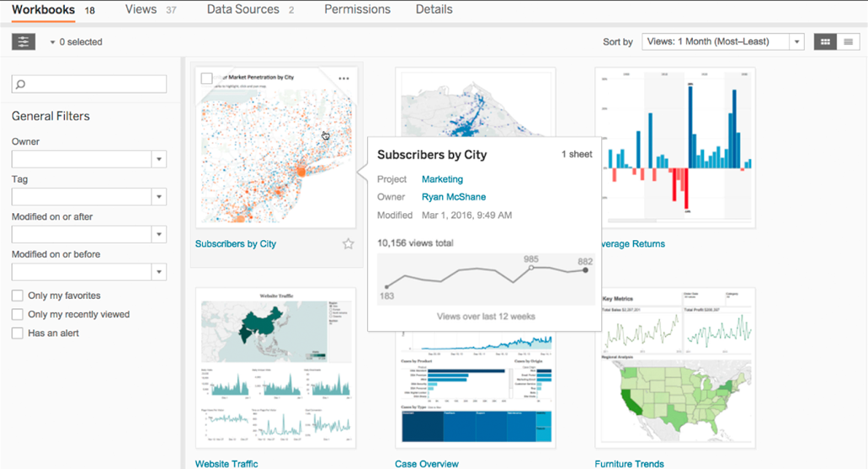Open the Subscribers by City thumbnail
This screenshot has height=469, width=868.
[275, 148]
